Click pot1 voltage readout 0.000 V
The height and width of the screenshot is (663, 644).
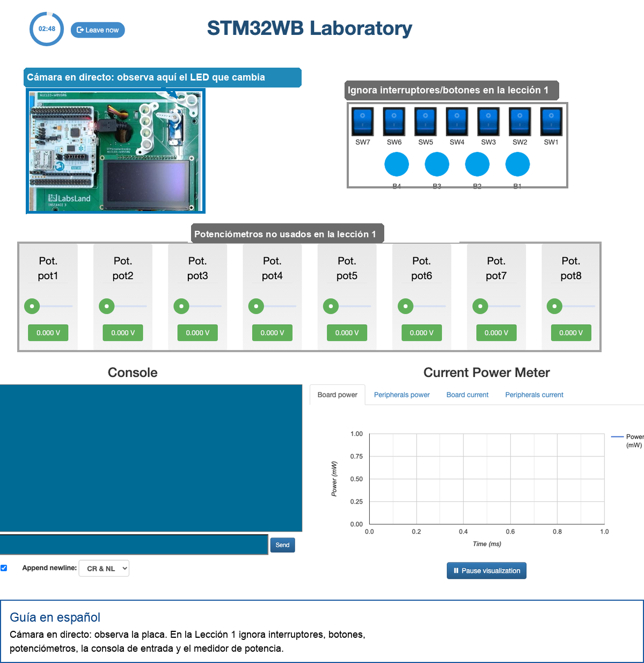(x=48, y=333)
